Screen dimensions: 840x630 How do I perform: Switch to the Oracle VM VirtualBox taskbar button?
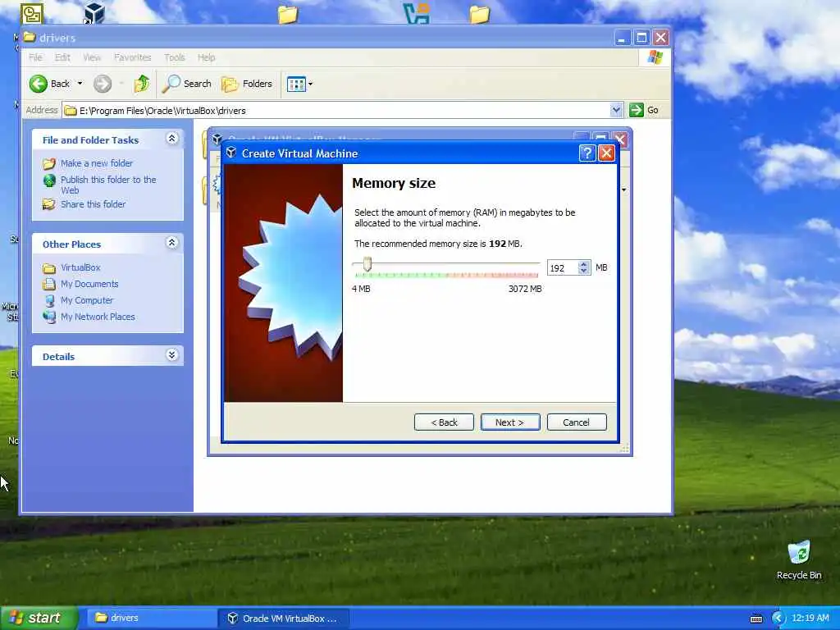pos(285,619)
